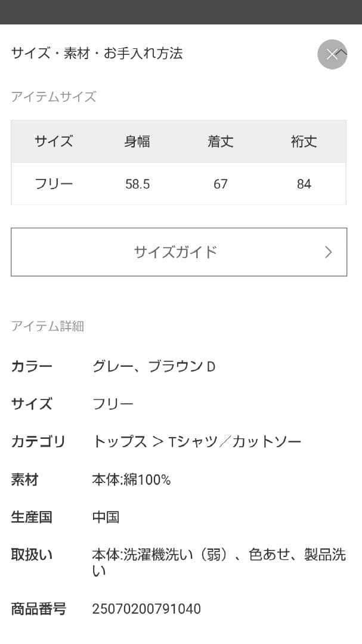
Task: Click the 裄丈 column header
Action: 304,142
